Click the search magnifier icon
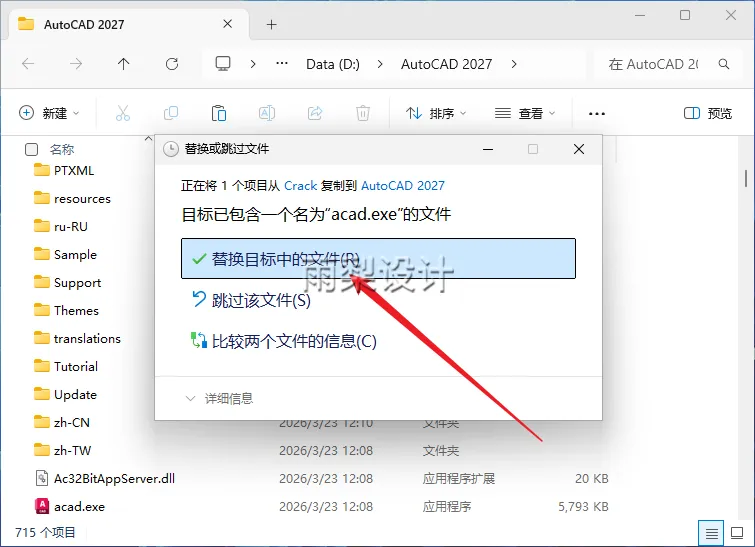The image size is (755, 547). point(724,64)
